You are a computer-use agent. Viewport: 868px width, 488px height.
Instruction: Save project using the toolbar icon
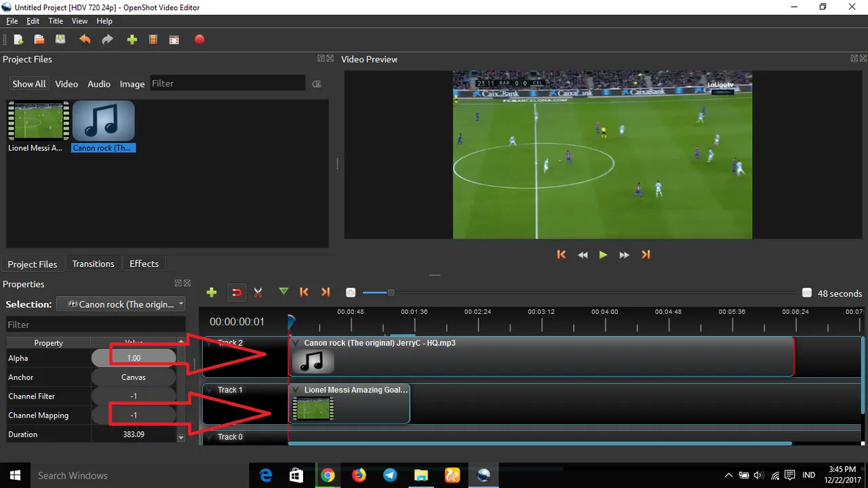coord(60,40)
